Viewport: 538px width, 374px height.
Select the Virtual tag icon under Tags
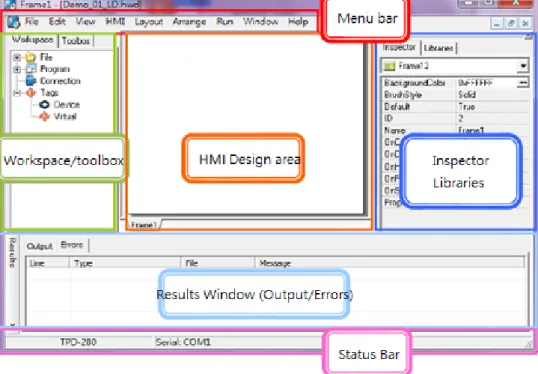click(x=44, y=116)
